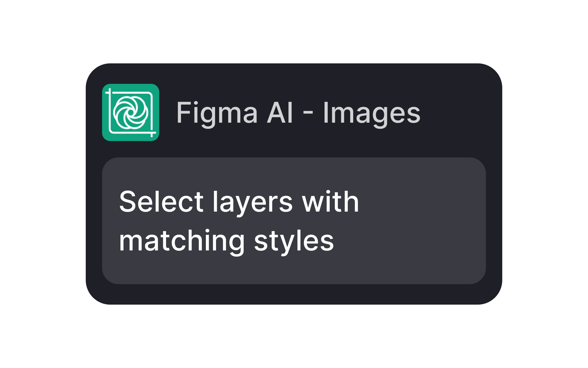Select the spiral logo inside the green square
This screenshot has height=368, width=588.
131,112
